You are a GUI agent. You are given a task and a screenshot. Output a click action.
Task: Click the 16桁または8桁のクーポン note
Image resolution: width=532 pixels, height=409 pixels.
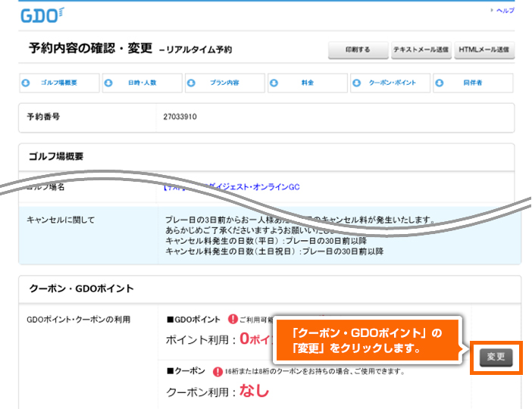[x=315, y=372]
